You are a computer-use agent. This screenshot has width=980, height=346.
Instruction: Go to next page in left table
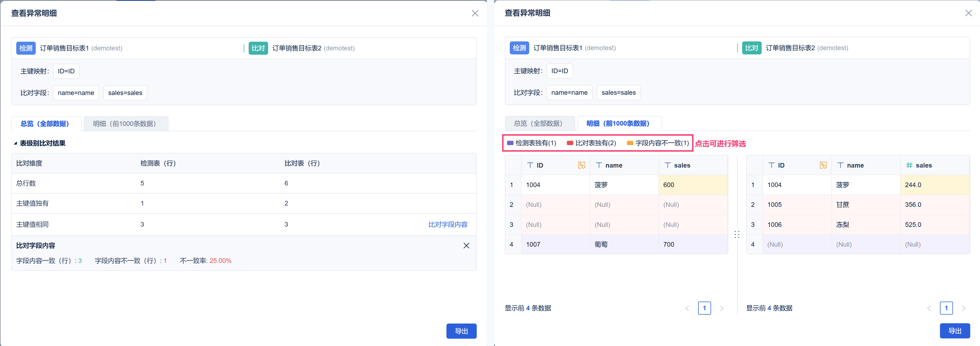(722, 308)
